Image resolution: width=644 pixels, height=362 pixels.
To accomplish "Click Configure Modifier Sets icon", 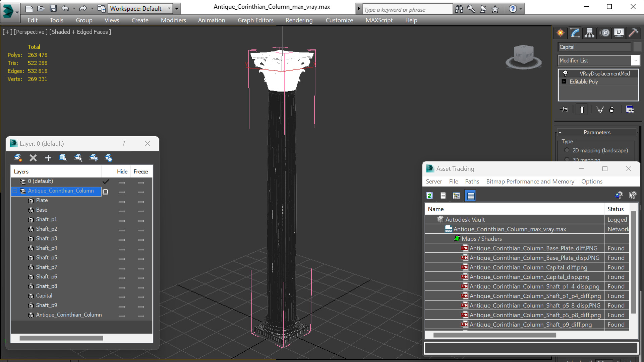I will pos(630,110).
